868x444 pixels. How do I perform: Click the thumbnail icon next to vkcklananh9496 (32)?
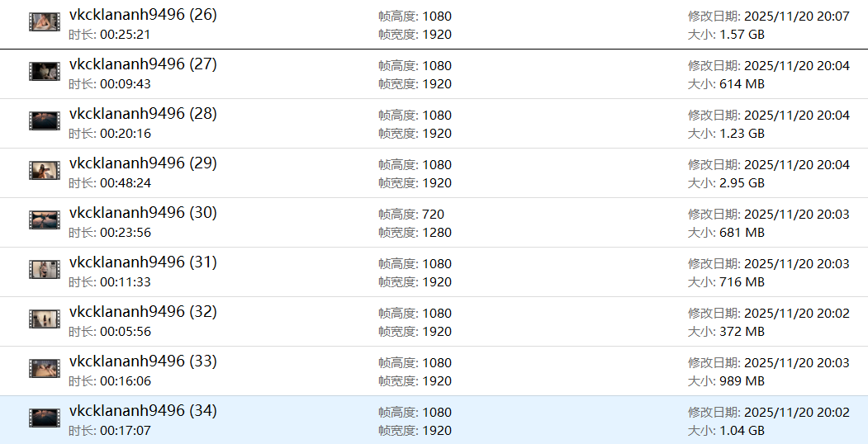click(44, 319)
